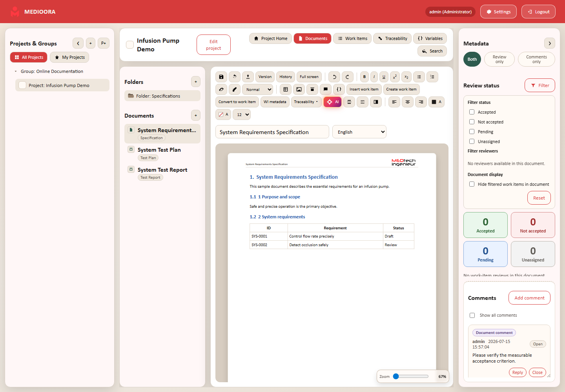The width and height of the screenshot is (565, 392).
Task: Insert a table using the table icon
Action: tap(286, 89)
